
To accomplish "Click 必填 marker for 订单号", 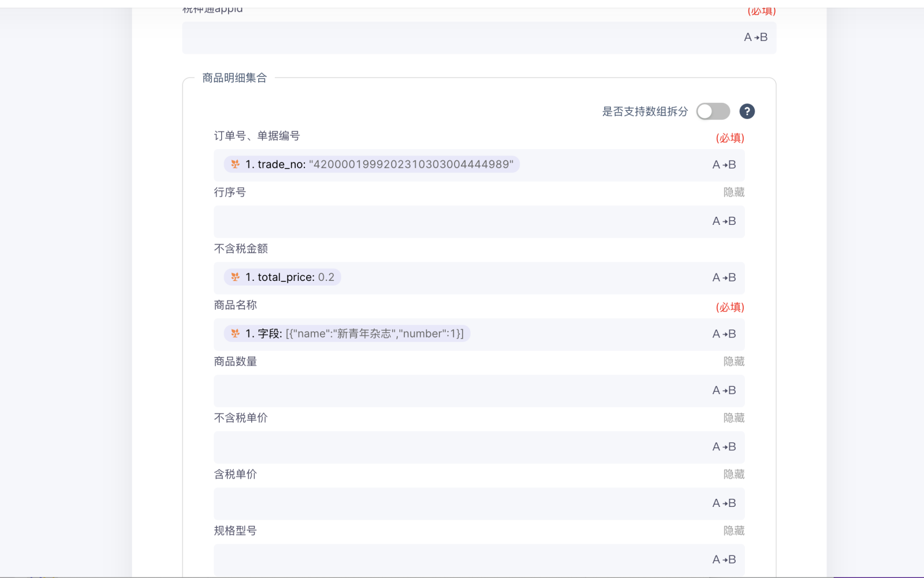I will 730,138.
